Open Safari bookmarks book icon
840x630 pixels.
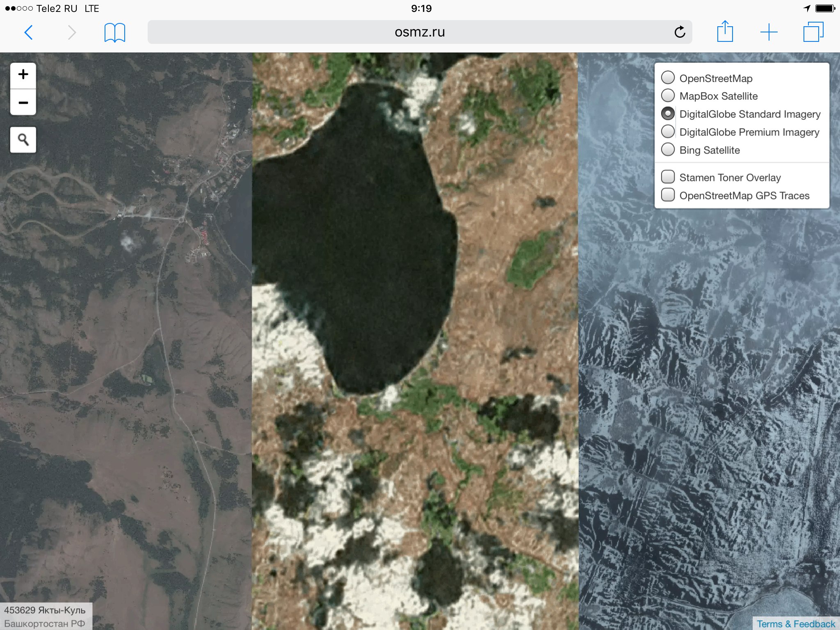click(x=114, y=32)
